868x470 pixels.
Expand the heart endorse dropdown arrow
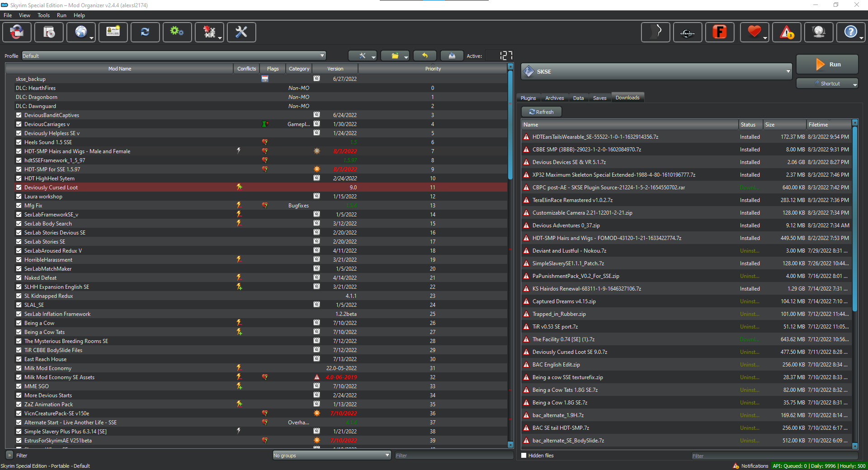tap(765, 38)
